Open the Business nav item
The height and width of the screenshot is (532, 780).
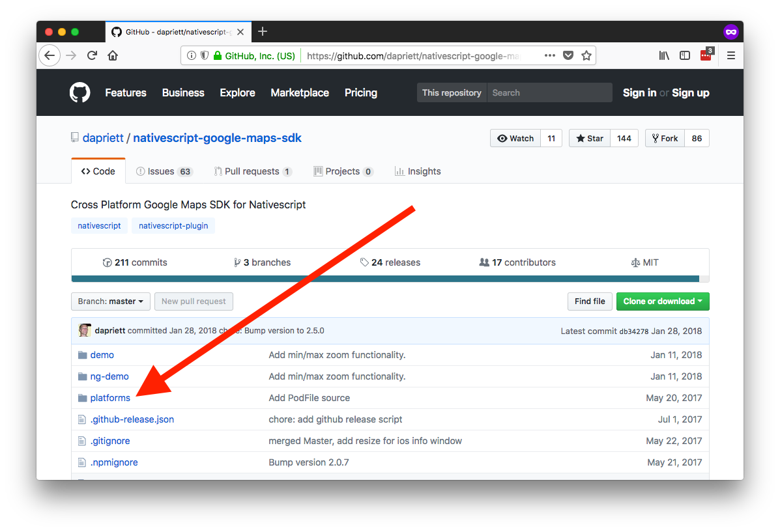tap(183, 92)
